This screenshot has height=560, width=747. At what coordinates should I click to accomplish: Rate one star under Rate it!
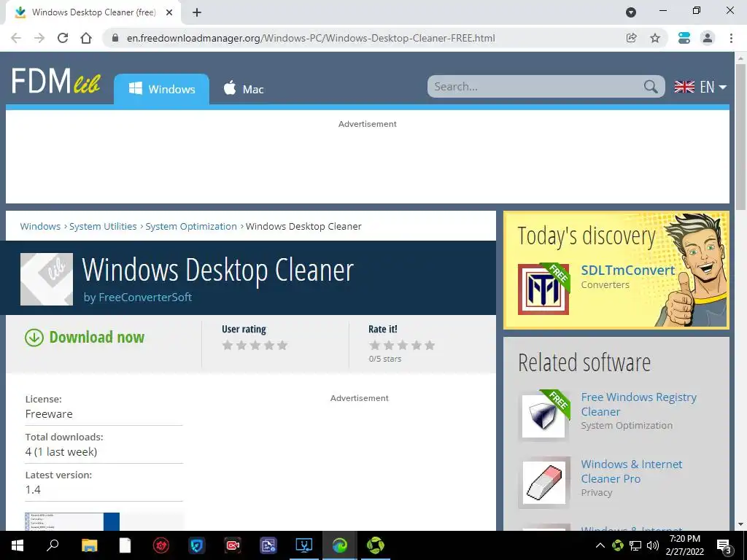pos(375,345)
